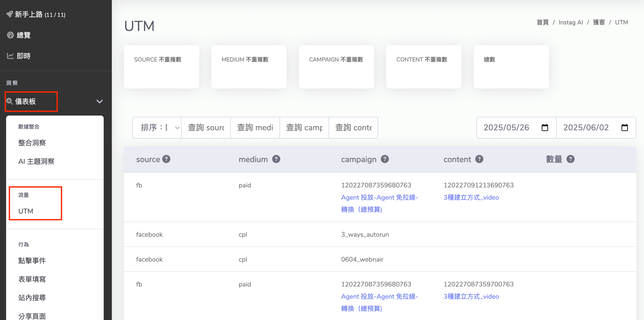Image resolution: width=644 pixels, height=320 pixels.
Task: Open calendar picker for end date 2025/06/02
Action: pos(624,127)
